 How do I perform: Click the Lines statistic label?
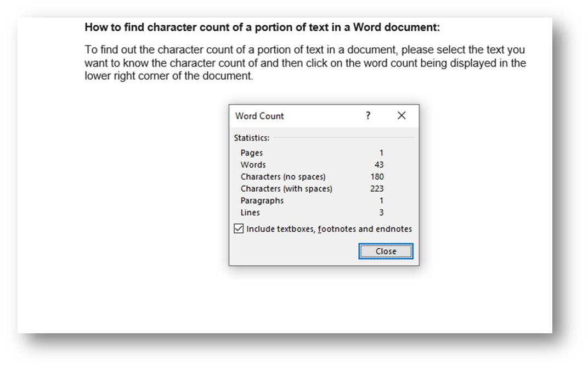click(250, 213)
